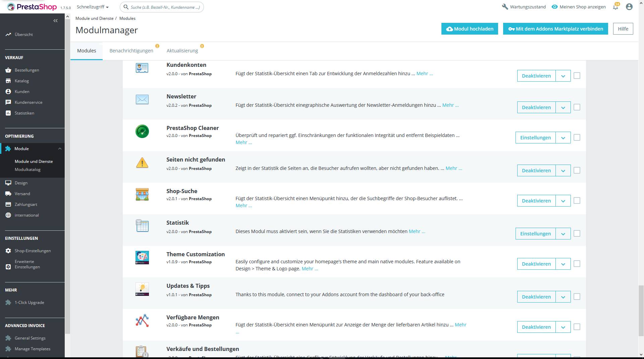The width and height of the screenshot is (644, 359).
Task: Open Bestellungen basket icon in sidebar
Action: (x=8, y=70)
